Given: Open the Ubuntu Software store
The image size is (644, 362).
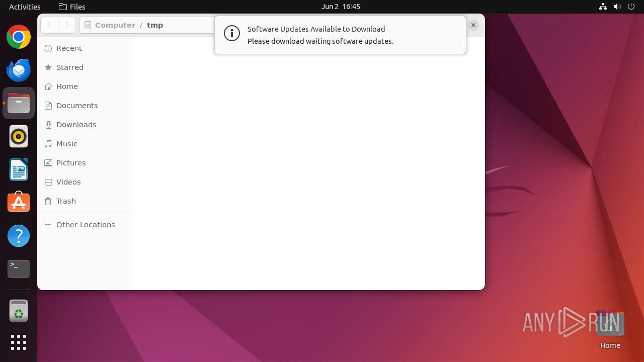Looking at the screenshot, I should pyautogui.click(x=19, y=203).
